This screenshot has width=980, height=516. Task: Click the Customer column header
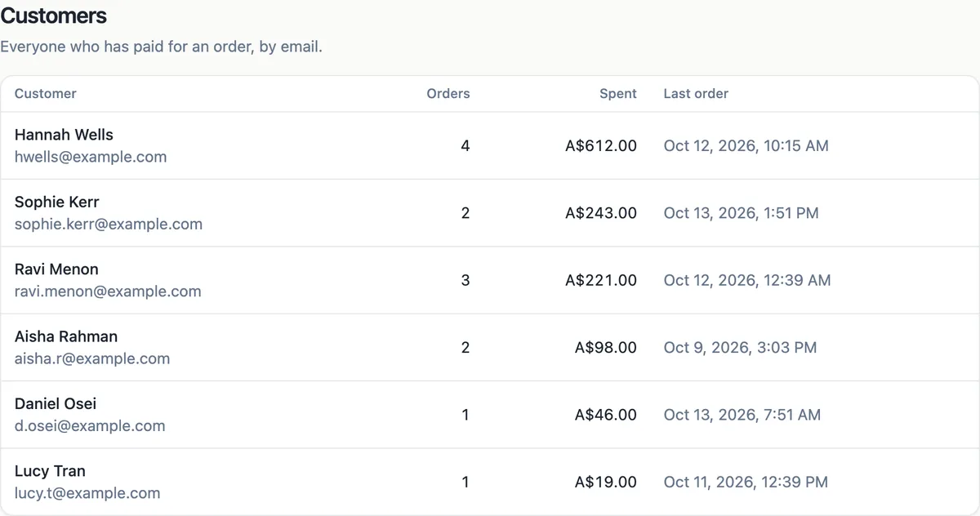tap(46, 94)
